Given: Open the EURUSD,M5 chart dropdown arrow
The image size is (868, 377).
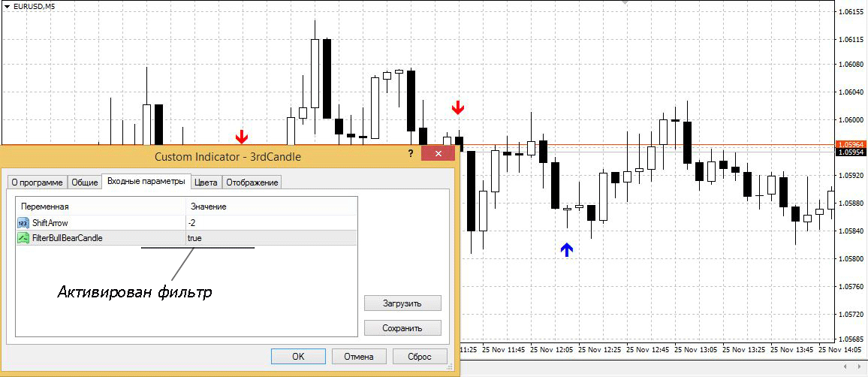Looking at the screenshot, I should [6, 6].
